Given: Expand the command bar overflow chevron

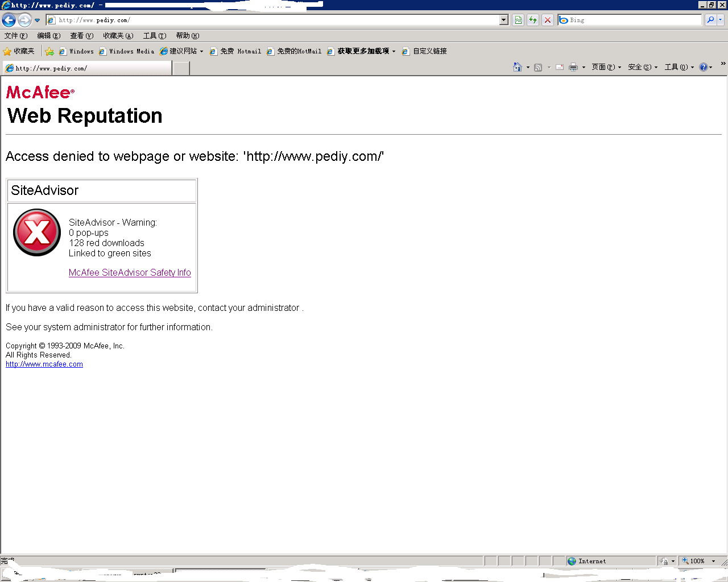Looking at the screenshot, I should coord(723,64).
